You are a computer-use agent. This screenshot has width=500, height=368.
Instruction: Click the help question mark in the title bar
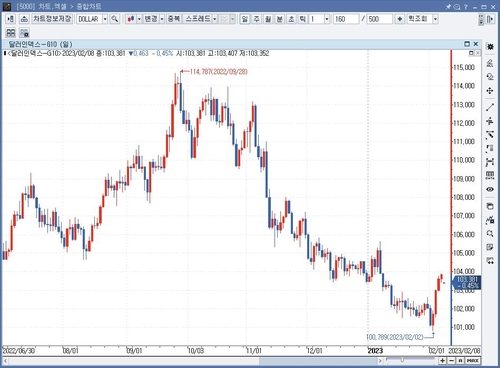466,6
